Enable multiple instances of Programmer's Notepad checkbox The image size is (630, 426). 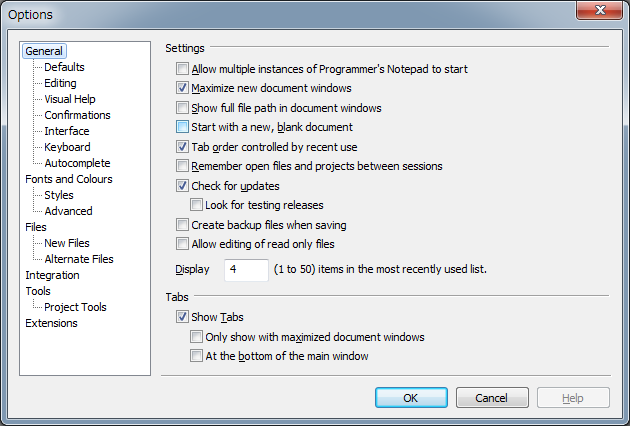pyautogui.click(x=182, y=69)
